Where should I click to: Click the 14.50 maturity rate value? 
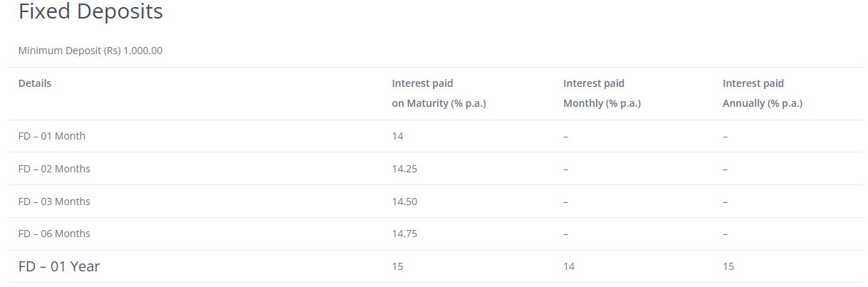pyautogui.click(x=404, y=202)
